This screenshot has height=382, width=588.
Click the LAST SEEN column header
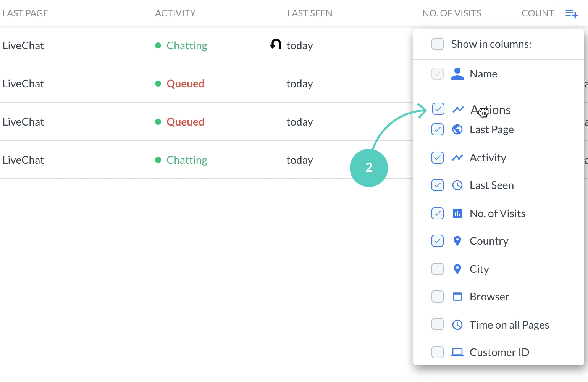click(x=310, y=13)
